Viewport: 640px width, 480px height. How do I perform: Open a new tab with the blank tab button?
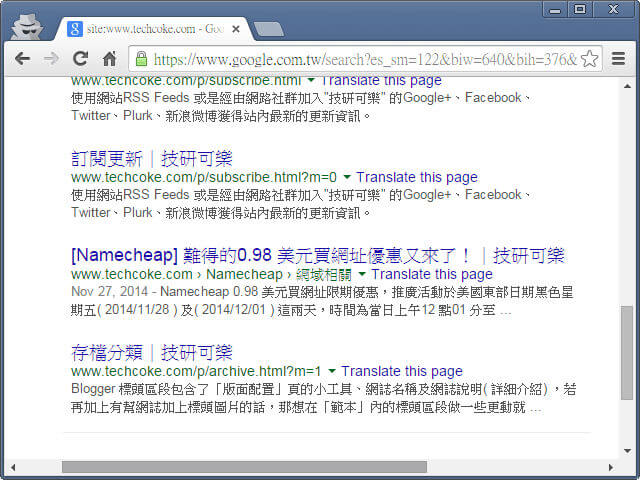269,29
